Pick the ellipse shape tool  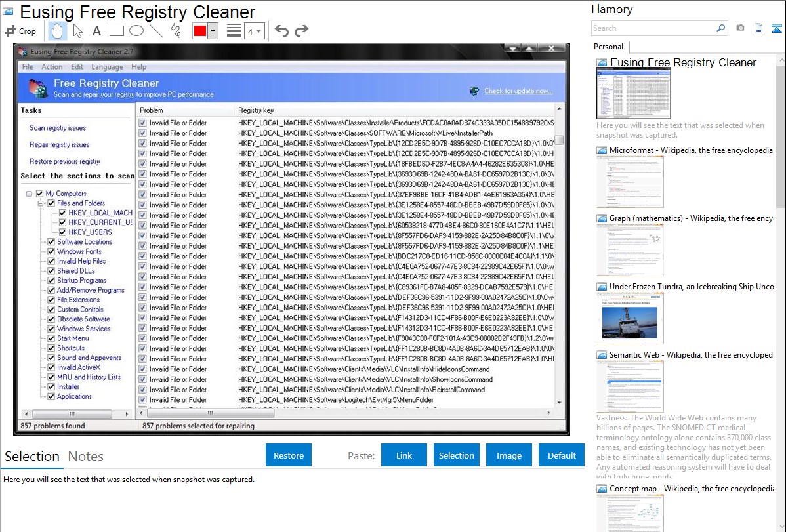[136, 31]
